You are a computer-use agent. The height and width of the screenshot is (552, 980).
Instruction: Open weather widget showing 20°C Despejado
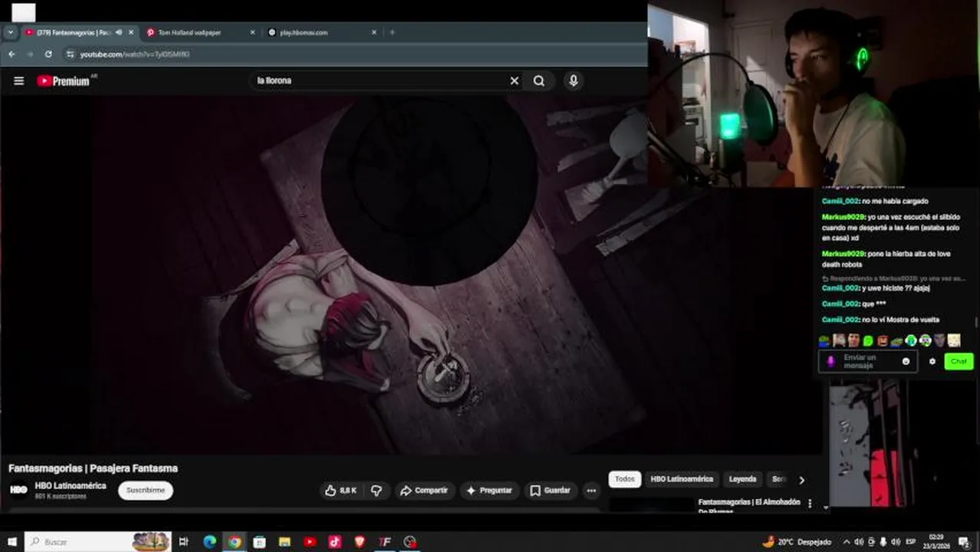tap(797, 542)
